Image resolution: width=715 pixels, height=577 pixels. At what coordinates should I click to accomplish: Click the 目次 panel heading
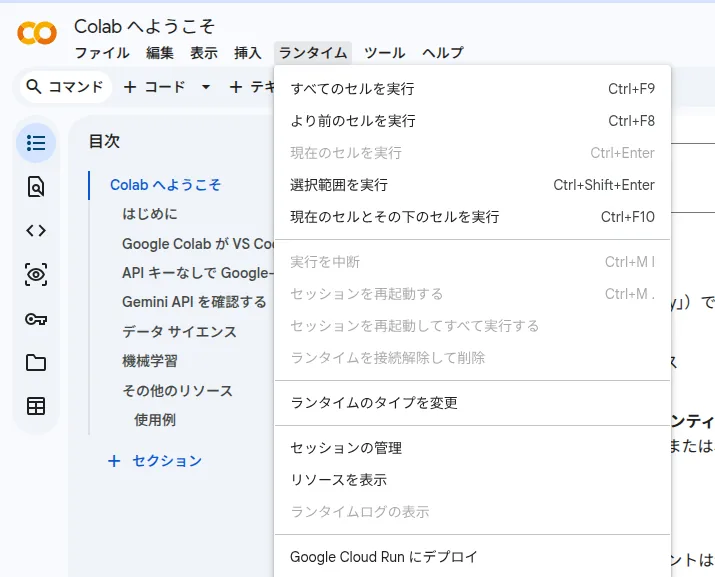tap(104, 141)
